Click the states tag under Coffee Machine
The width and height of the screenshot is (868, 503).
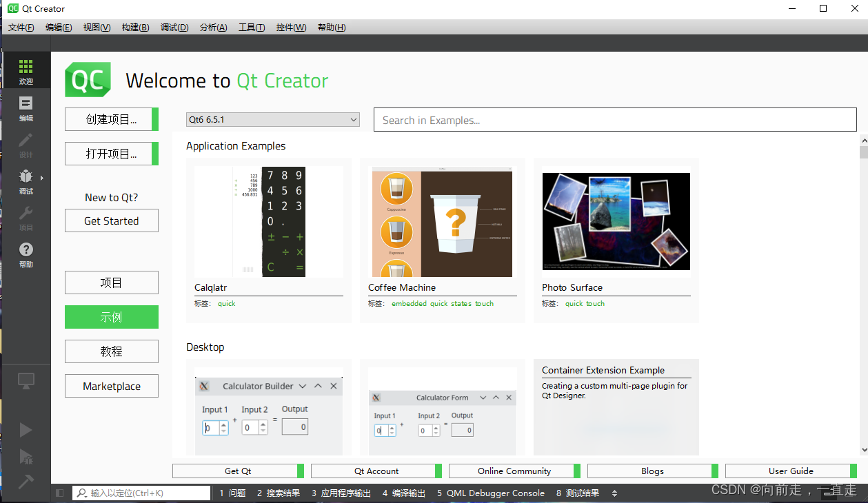click(x=461, y=303)
